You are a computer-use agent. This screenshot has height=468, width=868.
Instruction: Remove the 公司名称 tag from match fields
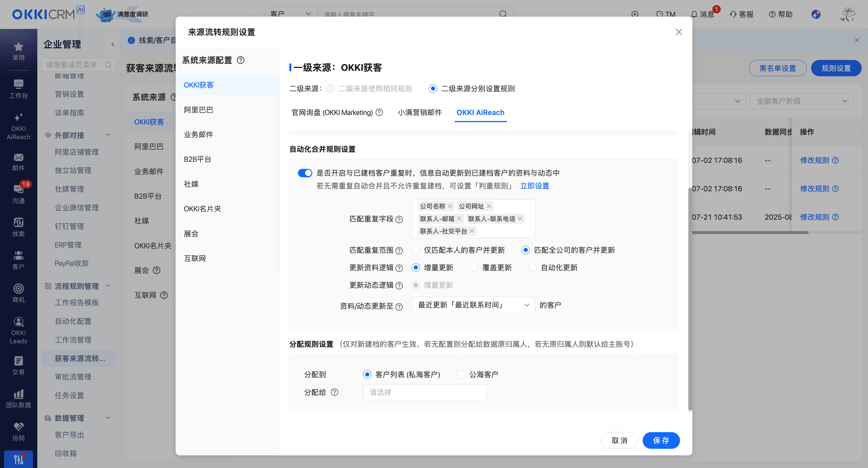click(450, 206)
